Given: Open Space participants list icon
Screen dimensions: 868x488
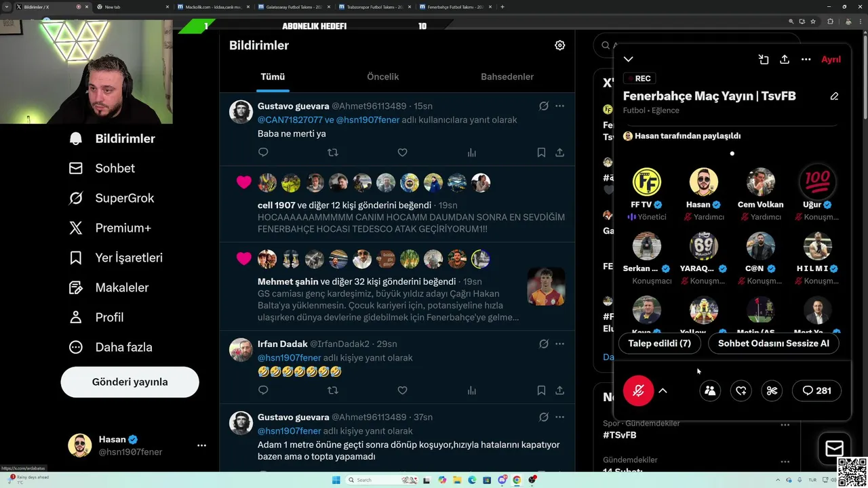Looking at the screenshot, I should point(710,390).
